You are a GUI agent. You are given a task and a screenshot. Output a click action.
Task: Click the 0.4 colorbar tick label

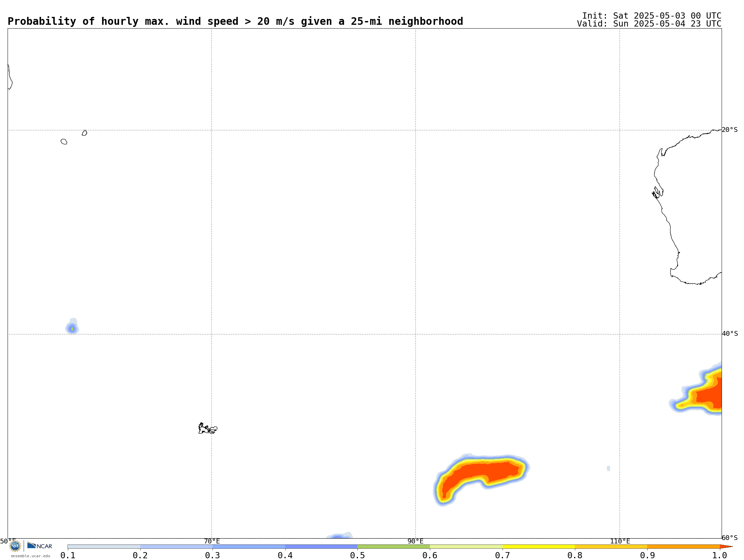pyautogui.click(x=285, y=556)
